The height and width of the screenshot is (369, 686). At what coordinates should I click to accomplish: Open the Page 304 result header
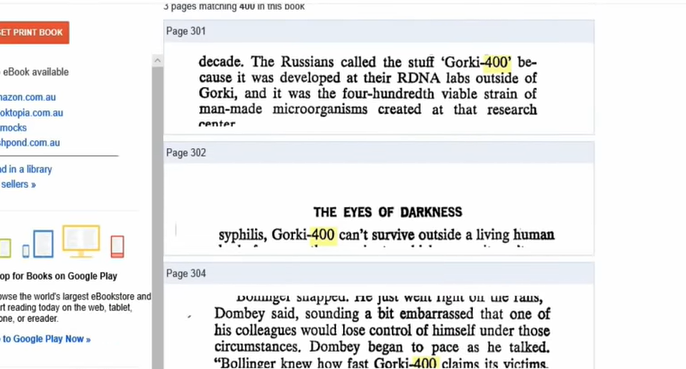pyautogui.click(x=378, y=274)
